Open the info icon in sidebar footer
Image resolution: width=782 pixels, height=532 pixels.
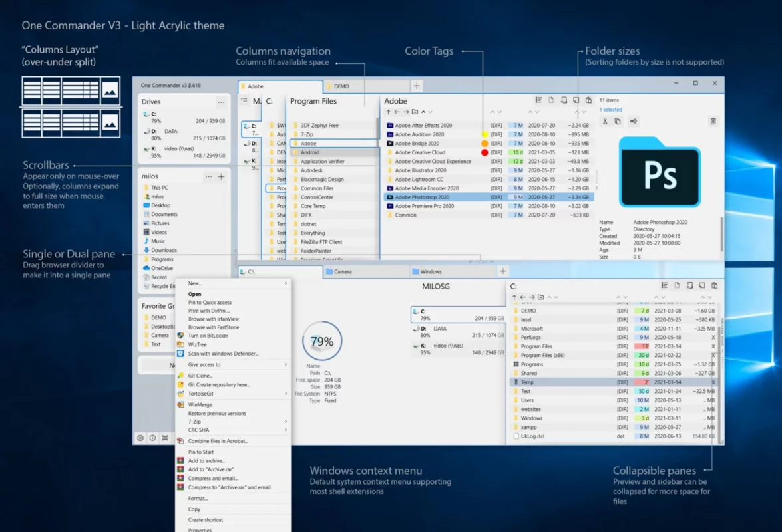(152, 438)
